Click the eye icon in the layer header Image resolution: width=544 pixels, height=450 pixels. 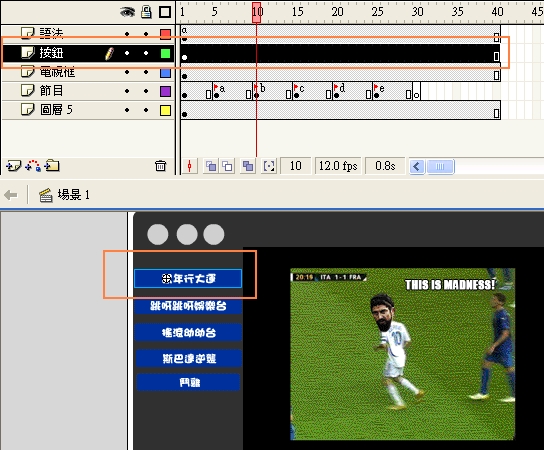pos(127,12)
